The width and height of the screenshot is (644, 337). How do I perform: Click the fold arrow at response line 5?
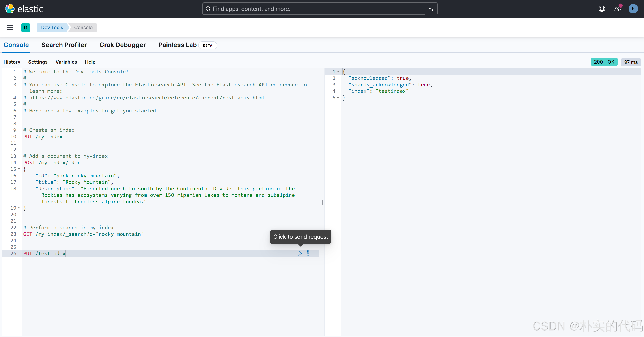pos(338,97)
